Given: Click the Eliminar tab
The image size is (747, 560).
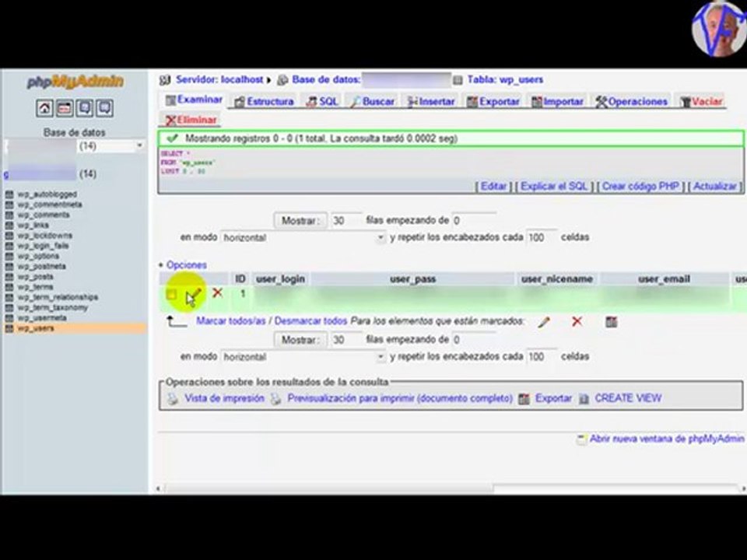Looking at the screenshot, I should coord(191,120).
